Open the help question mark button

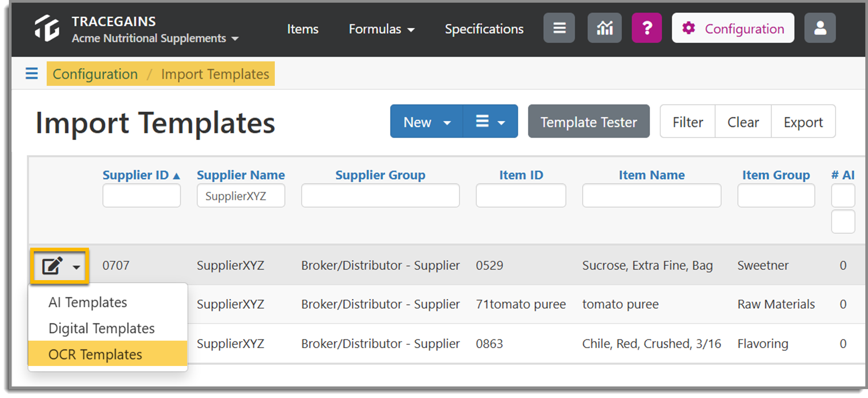tap(647, 28)
